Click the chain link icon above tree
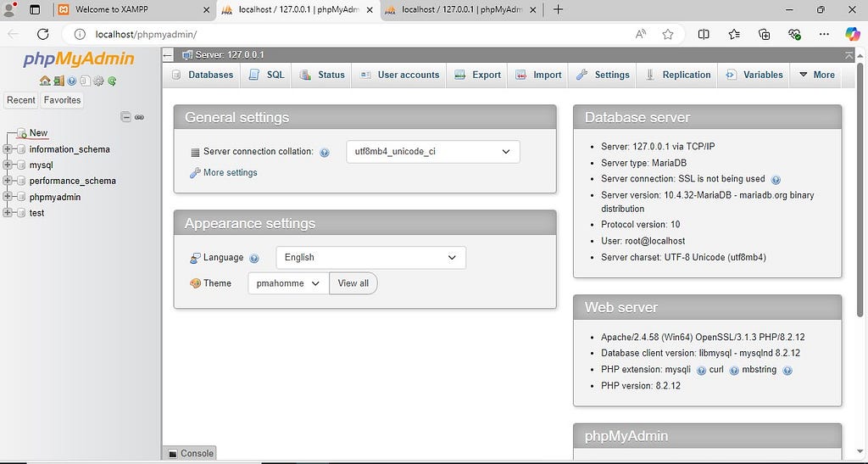The height and width of the screenshot is (464, 868). (x=140, y=117)
